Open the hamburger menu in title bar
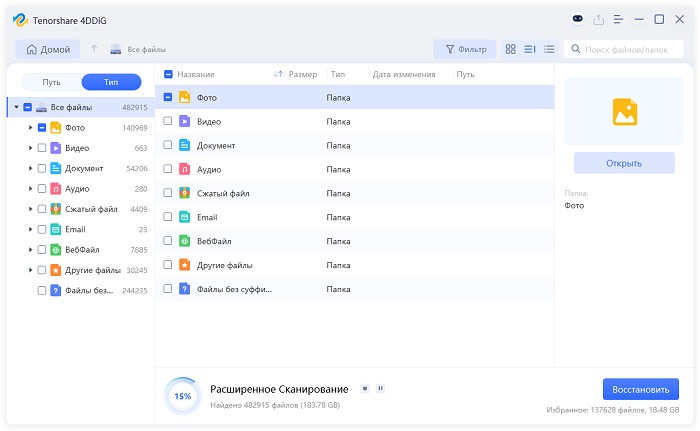 [619, 19]
